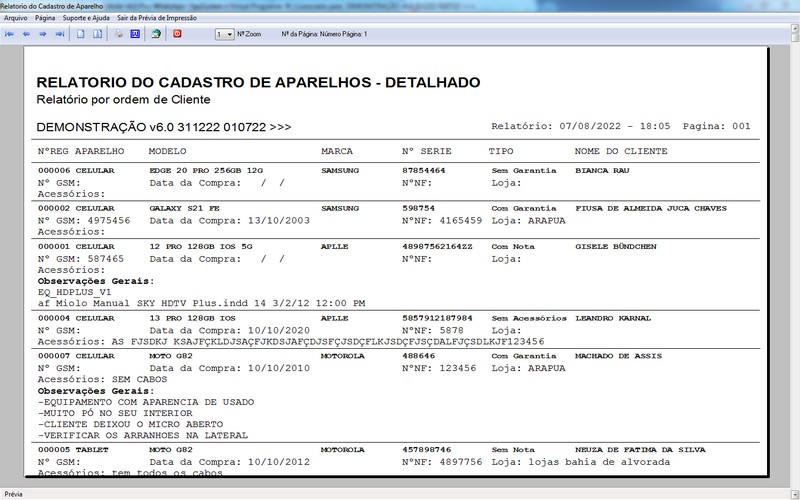Click serial 489875621642Z
The height and width of the screenshot is (500, 800).
coord(437,246)
